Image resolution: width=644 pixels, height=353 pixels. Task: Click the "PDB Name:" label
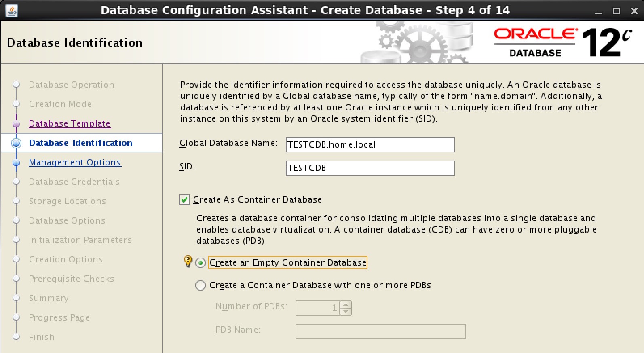coord(238,330)
